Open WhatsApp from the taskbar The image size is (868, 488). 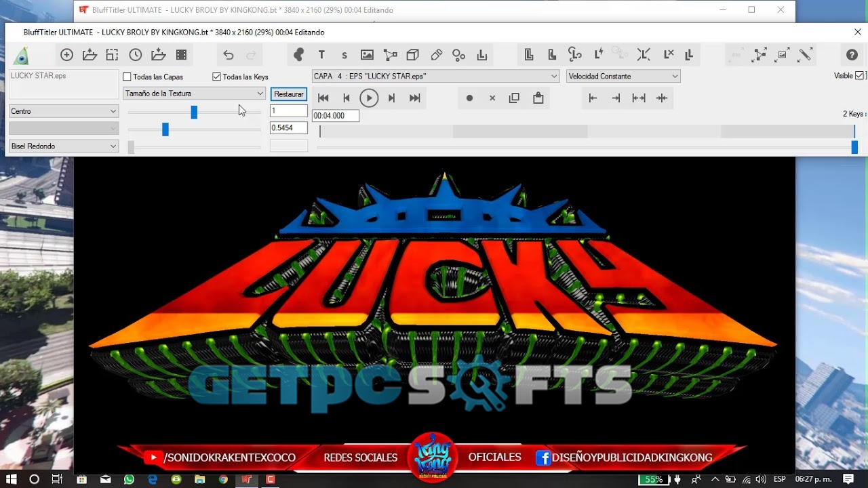coord(130,479)
